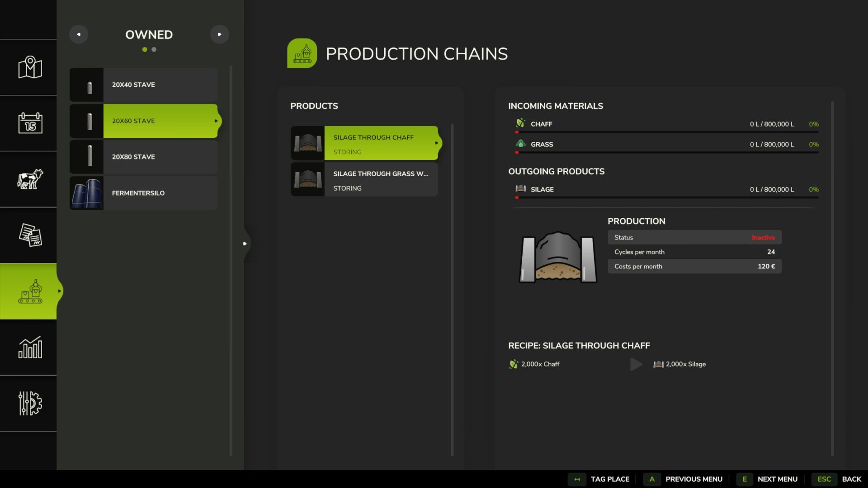
Task: Click the Production Chains header icon
Action: pyautogui.click(x=302, y=53)
